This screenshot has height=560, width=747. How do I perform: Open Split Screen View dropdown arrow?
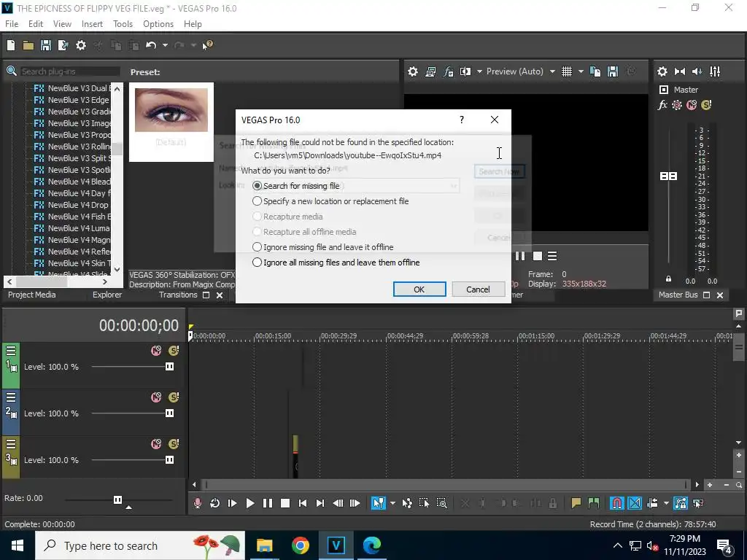(479, 71)
